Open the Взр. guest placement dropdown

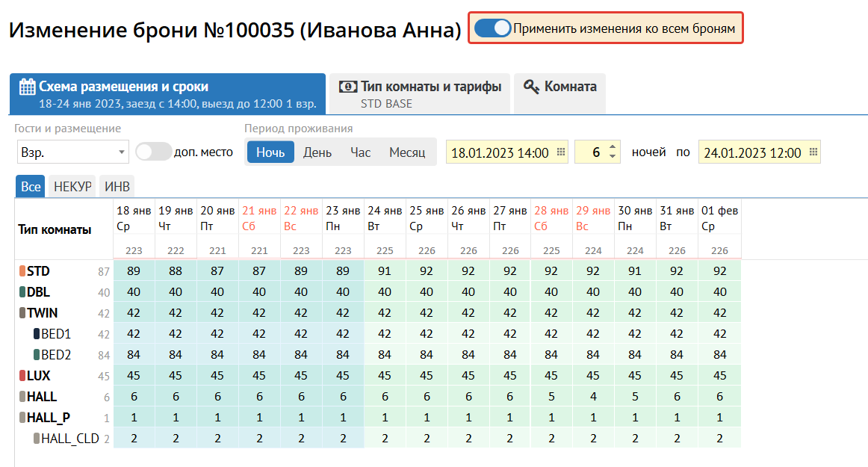(x=72, y=152)
